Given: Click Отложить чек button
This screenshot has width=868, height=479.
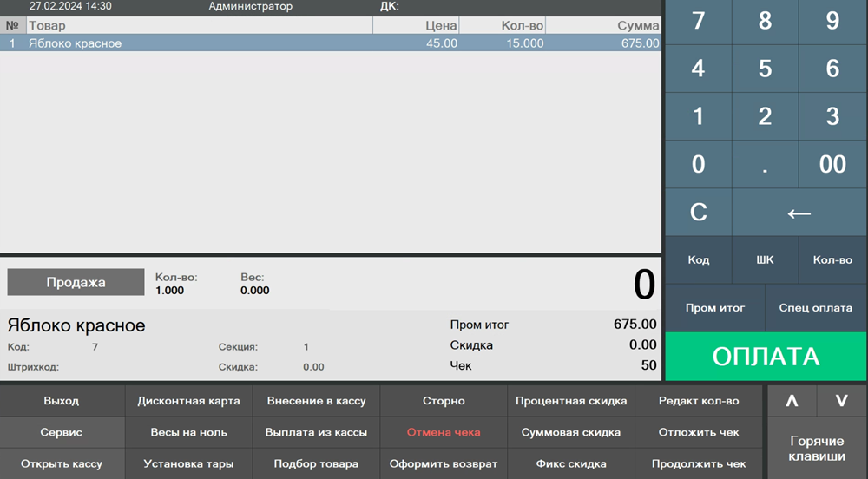Looking at the screenshot, I should click(699, 432).
